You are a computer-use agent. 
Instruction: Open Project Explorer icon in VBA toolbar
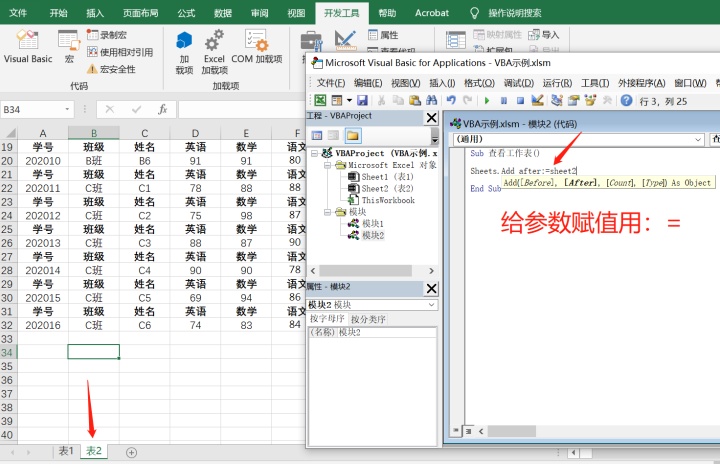pos(557,100)
